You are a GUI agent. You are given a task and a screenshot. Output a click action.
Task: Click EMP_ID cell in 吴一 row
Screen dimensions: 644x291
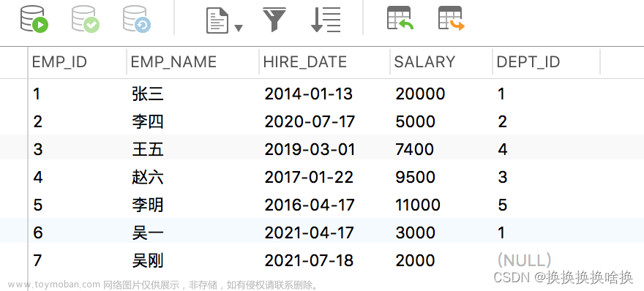pyautogui.click(x=37, y=233)
